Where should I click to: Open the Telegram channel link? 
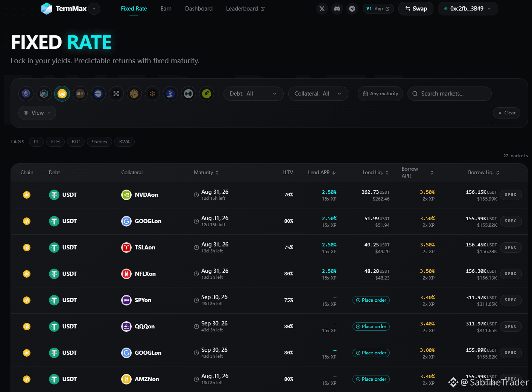coord(352,9)
